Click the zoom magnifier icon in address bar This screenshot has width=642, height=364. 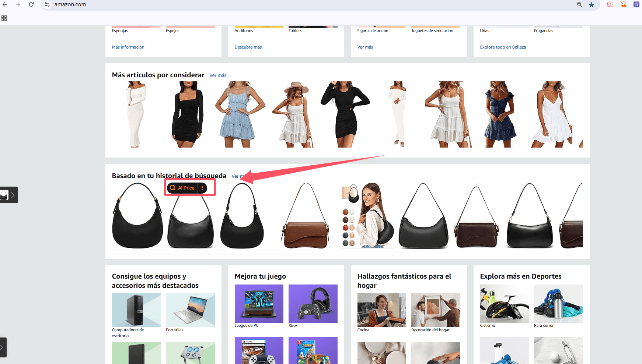[580, 4]
